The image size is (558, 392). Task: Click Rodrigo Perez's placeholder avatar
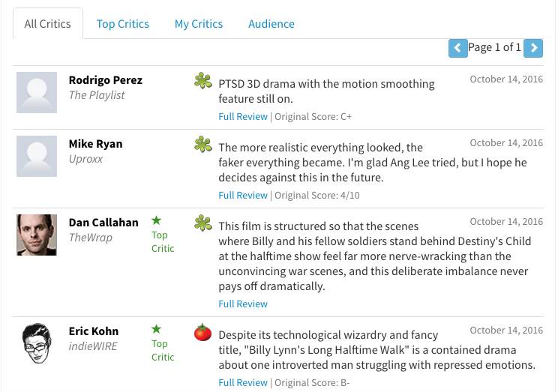pyautogui.click(x=37, y=92)
